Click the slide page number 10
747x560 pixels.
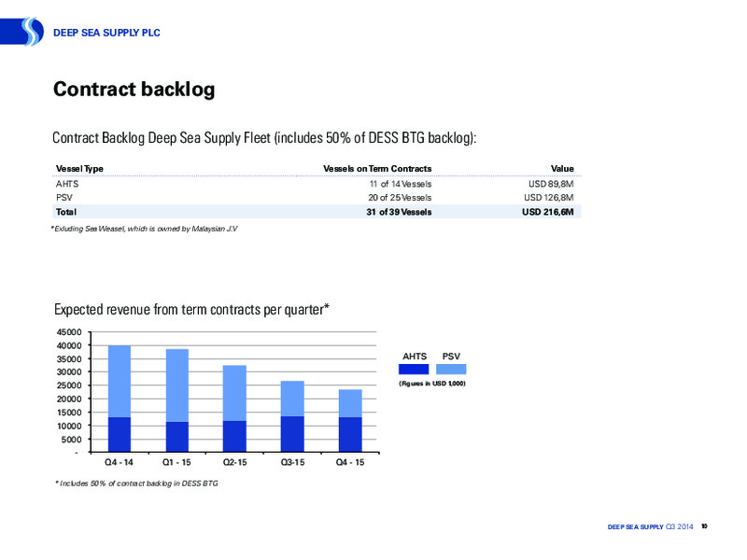[704, 526]
